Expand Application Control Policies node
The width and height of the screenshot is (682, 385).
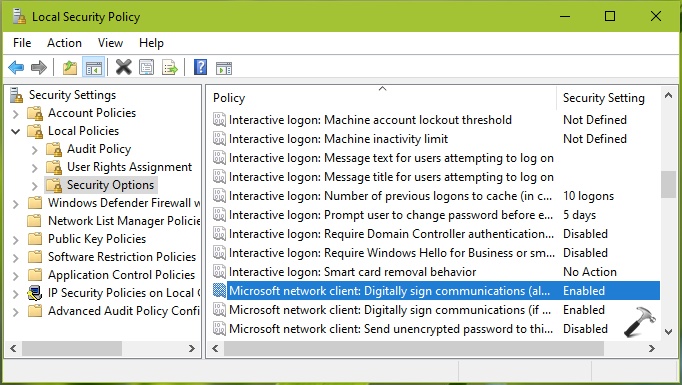pos(16,276)
